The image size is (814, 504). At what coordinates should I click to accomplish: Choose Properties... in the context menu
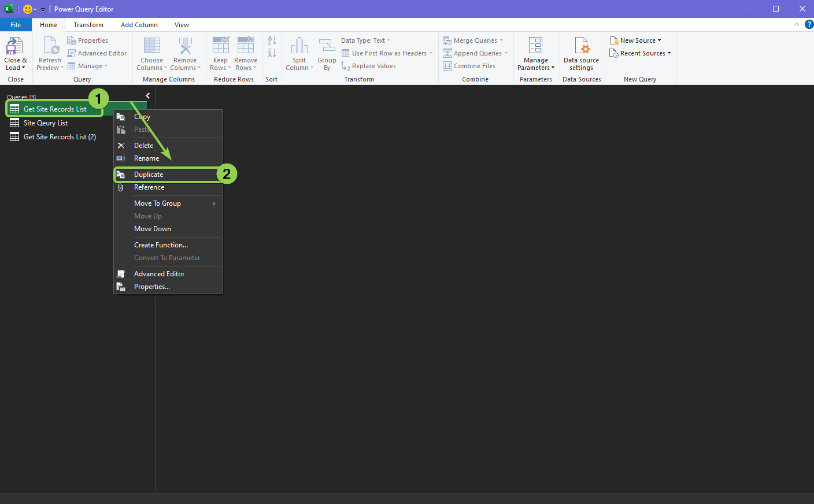[x=168, y=287]
